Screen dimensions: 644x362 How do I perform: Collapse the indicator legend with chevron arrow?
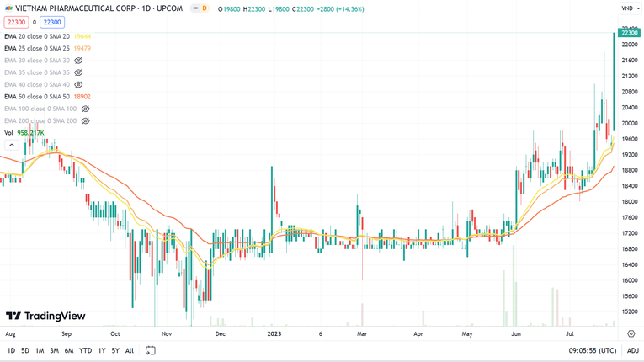11,145
